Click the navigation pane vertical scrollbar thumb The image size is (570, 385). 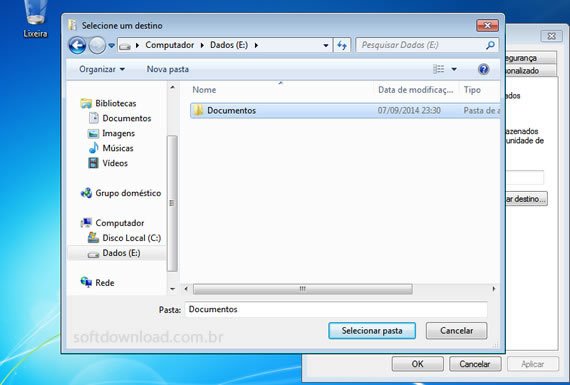point(172,203)
